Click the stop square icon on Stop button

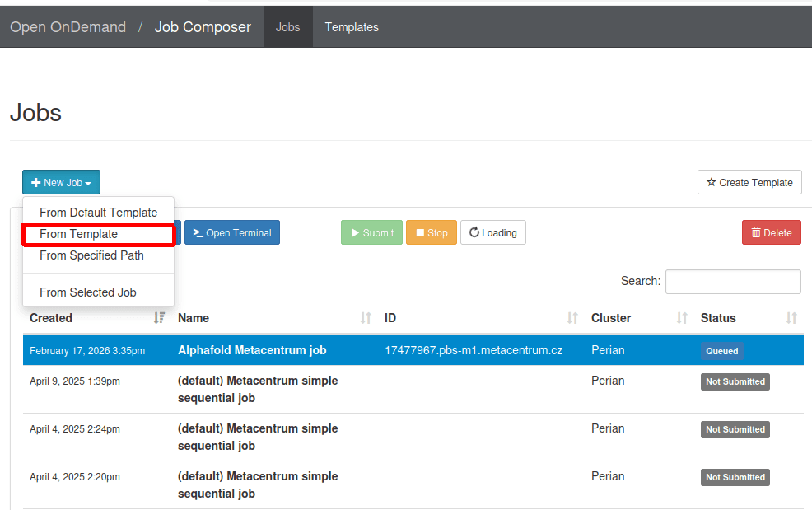coord(419,232)
